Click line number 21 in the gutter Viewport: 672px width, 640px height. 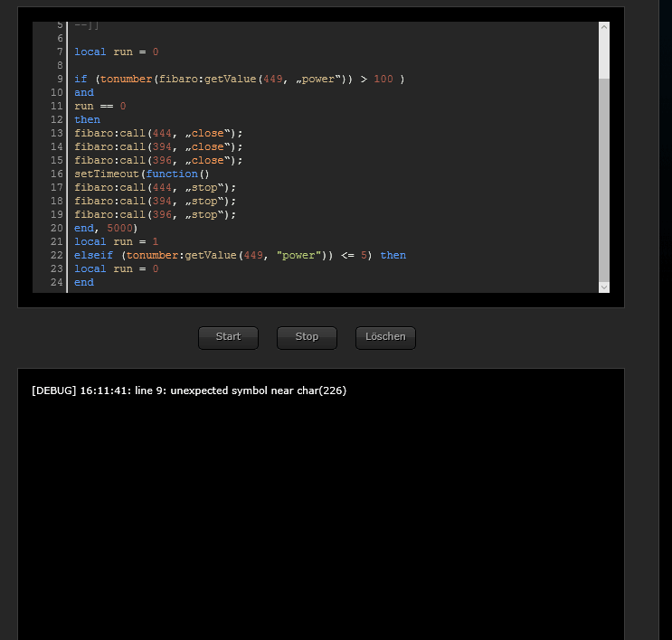[x=56, y=242]
